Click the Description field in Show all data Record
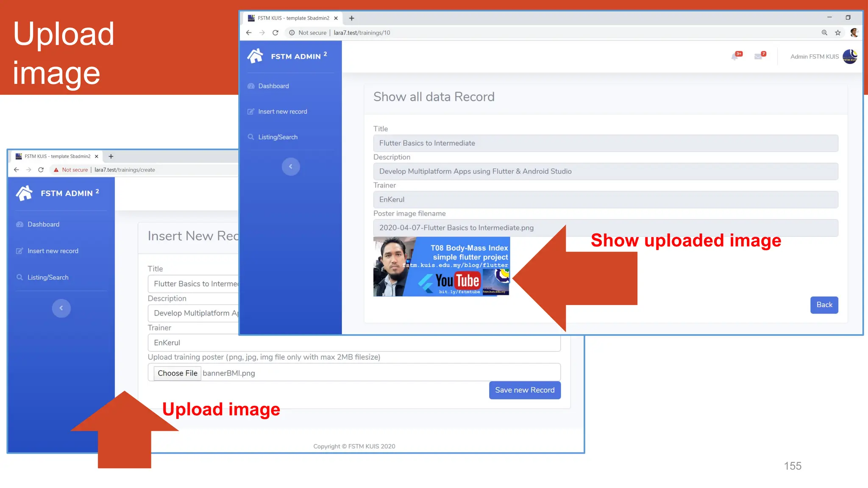Image resolution: width=868 pixels, height=488 pixels. [606, 171]
